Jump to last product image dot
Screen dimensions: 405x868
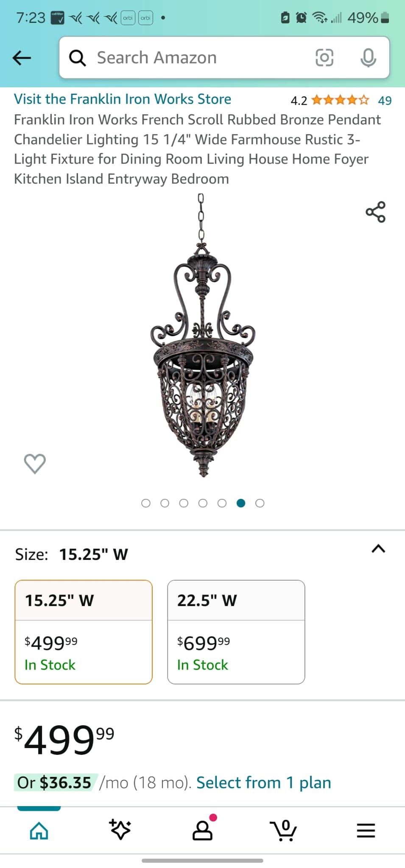pos(260,503)
